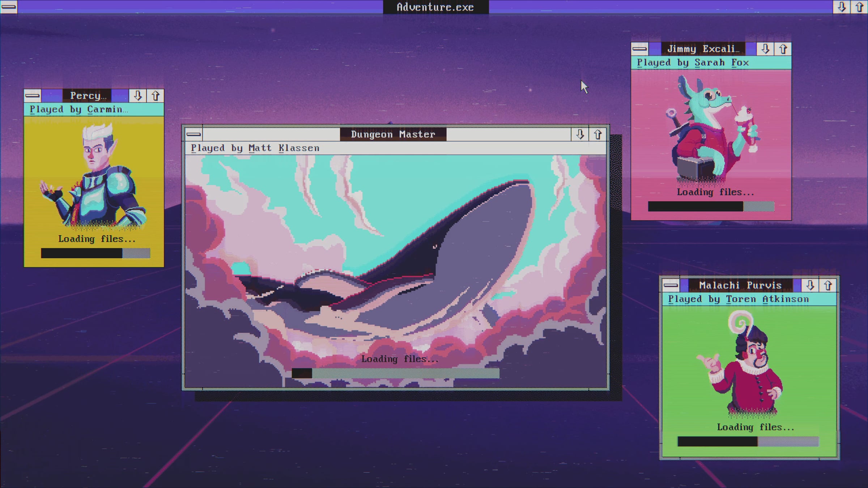Click 'Played by Sarah Fox' menu text
868x488 pixels.
(x=693, y=63)
